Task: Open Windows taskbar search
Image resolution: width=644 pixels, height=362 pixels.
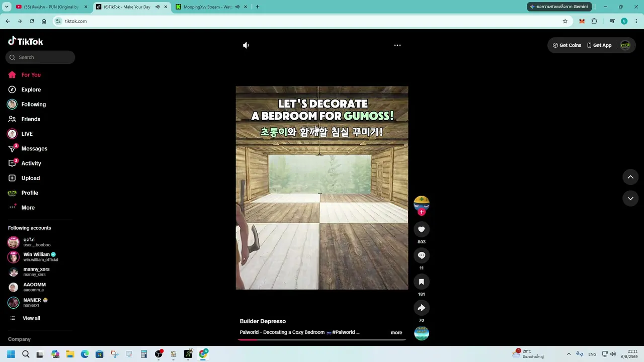Action: (26, 354)
